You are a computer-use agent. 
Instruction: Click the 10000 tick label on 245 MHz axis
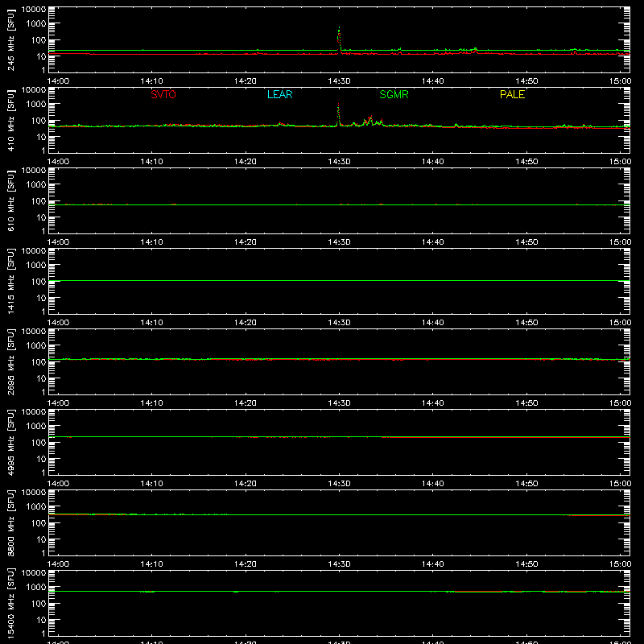[x=34, y=10]
